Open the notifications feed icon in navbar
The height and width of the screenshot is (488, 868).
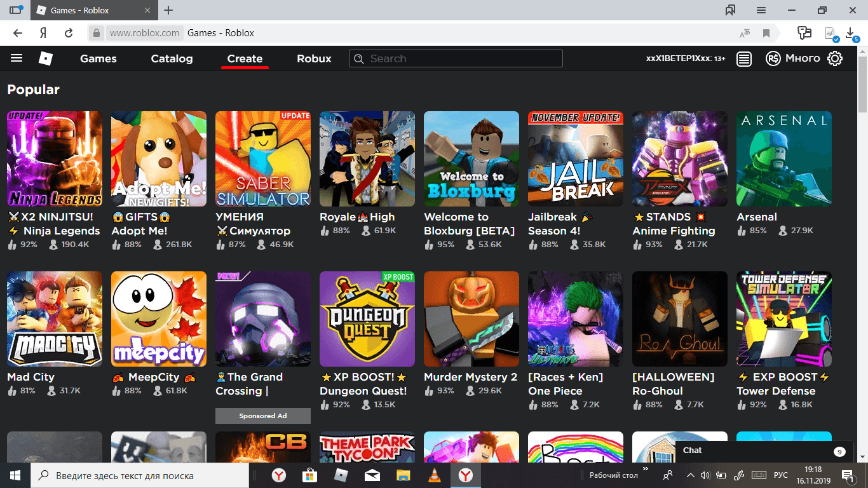coord(744,58)
